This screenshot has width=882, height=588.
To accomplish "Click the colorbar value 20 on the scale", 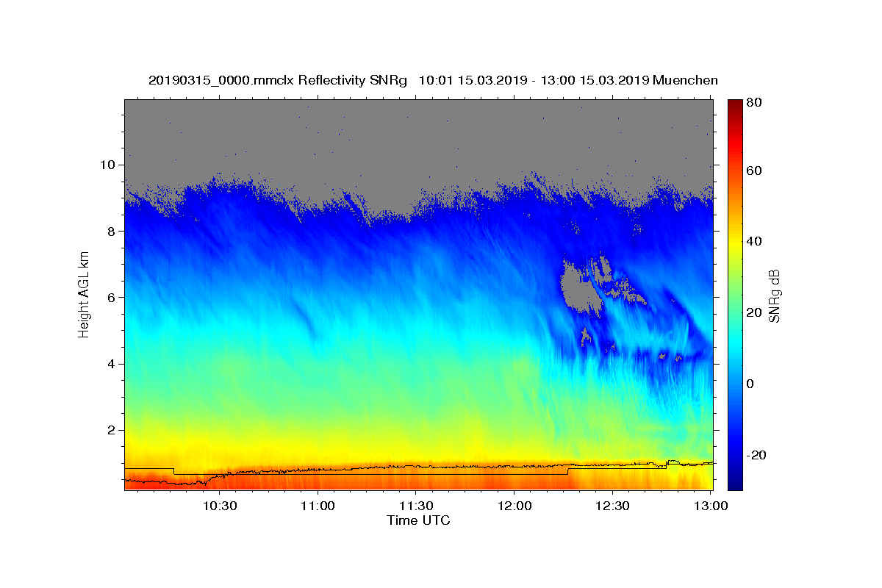I will point(755,312).
